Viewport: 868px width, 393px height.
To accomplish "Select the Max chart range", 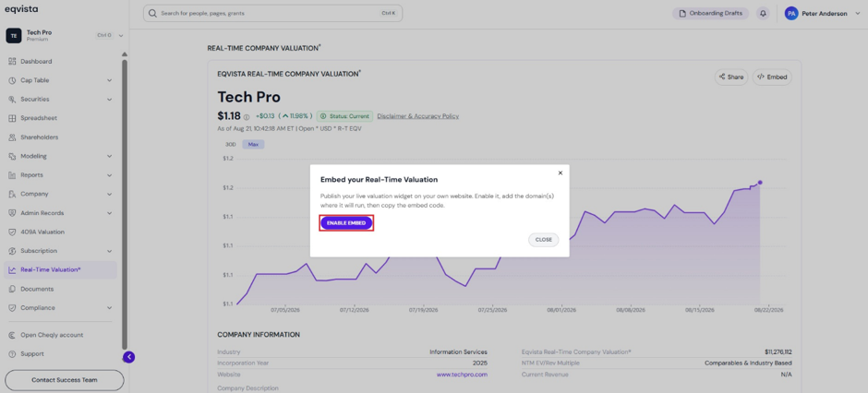I will [253, 144].
